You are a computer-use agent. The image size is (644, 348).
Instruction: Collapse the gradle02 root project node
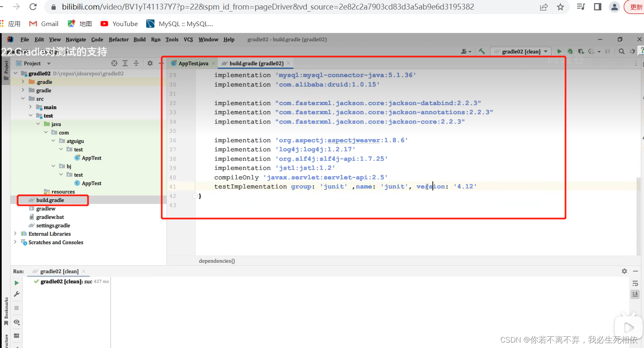[x=16, y=73]
